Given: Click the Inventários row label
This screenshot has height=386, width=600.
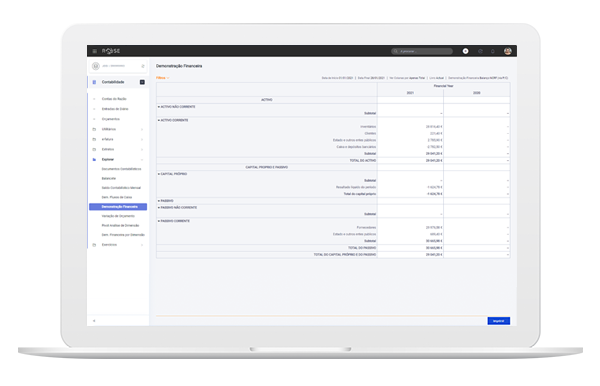Looking at the screenshot, I should pyautogui.click(x=368, y=127).
